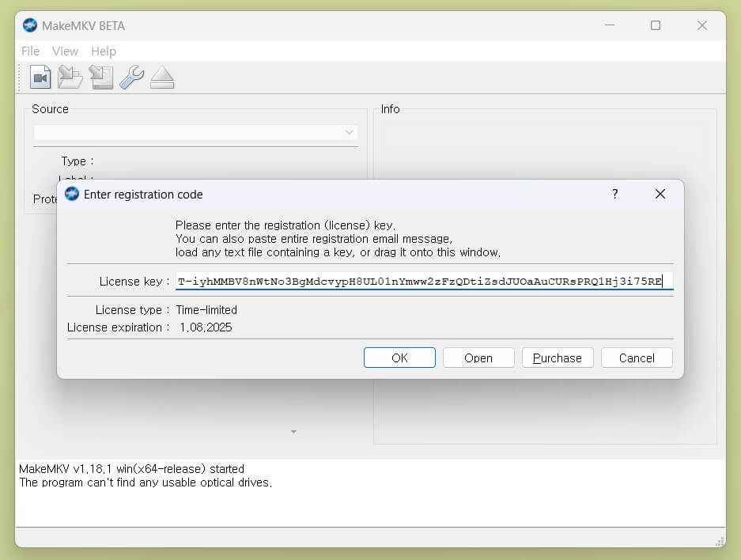741x560 pixels.
Task: Open Preferences via the wrench icon
Action: point(131,78)
